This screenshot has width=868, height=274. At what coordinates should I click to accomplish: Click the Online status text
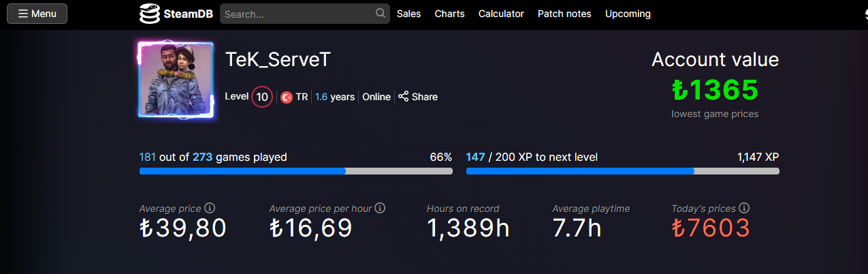(376, 97)
